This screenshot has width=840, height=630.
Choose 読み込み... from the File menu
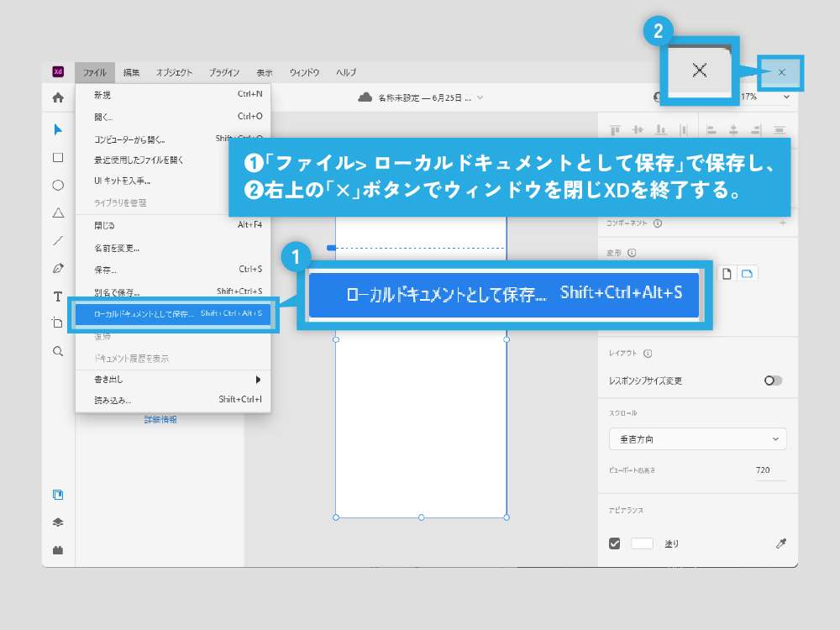[172, 400]
